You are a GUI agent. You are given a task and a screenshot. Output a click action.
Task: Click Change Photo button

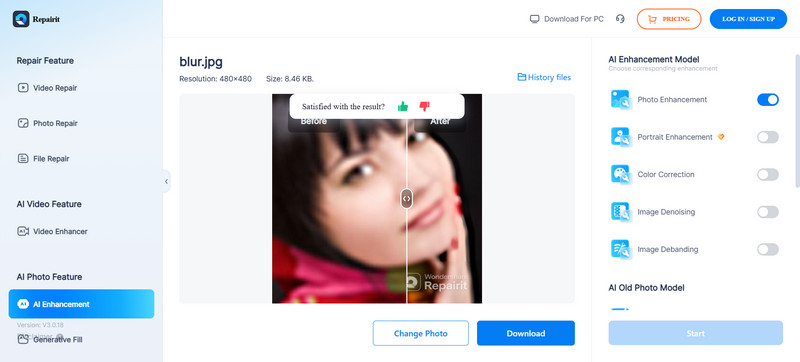point(420,333)
